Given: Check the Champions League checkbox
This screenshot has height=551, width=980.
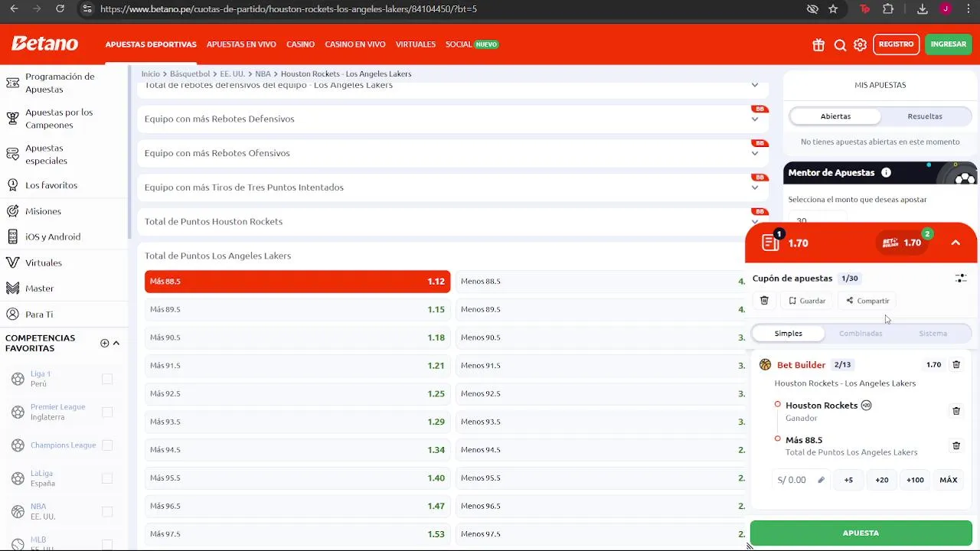Looking at the screenshot, I should (107, 445).
